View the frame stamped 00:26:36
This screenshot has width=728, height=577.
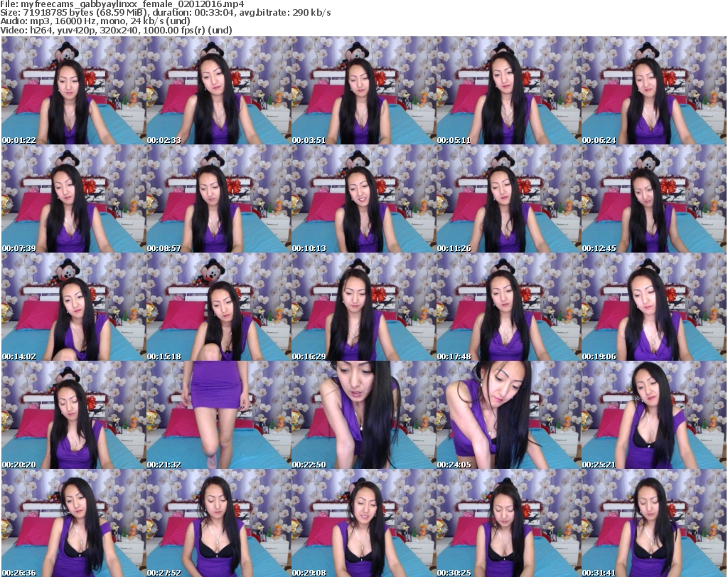(74, 523)
